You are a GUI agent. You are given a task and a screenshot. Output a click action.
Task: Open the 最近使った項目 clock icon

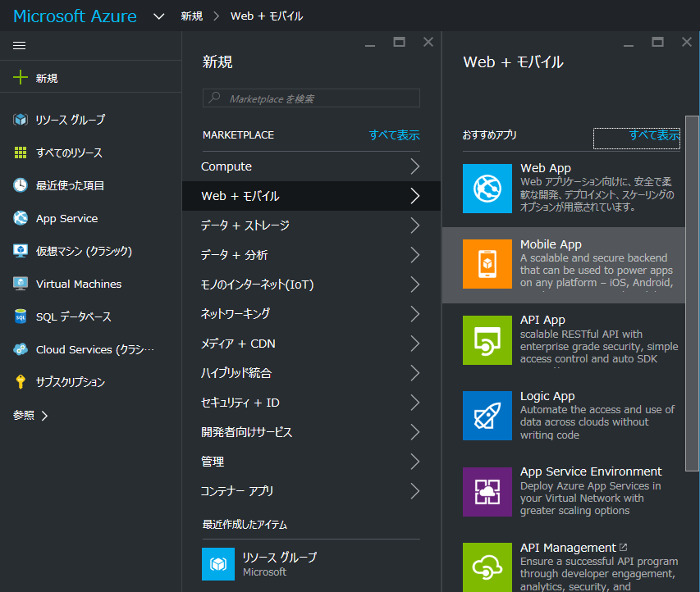(x=21, y=185)
